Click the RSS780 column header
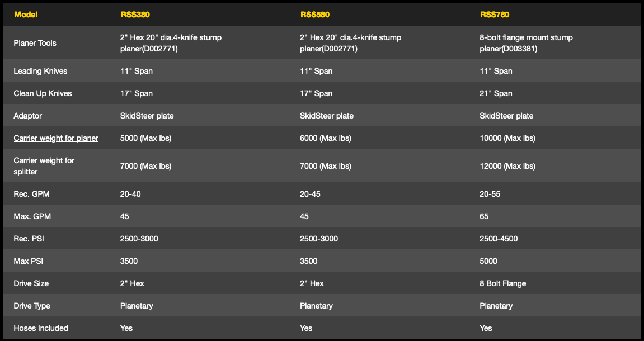Viewport: 644px width, 341px height. pos(495,15)
